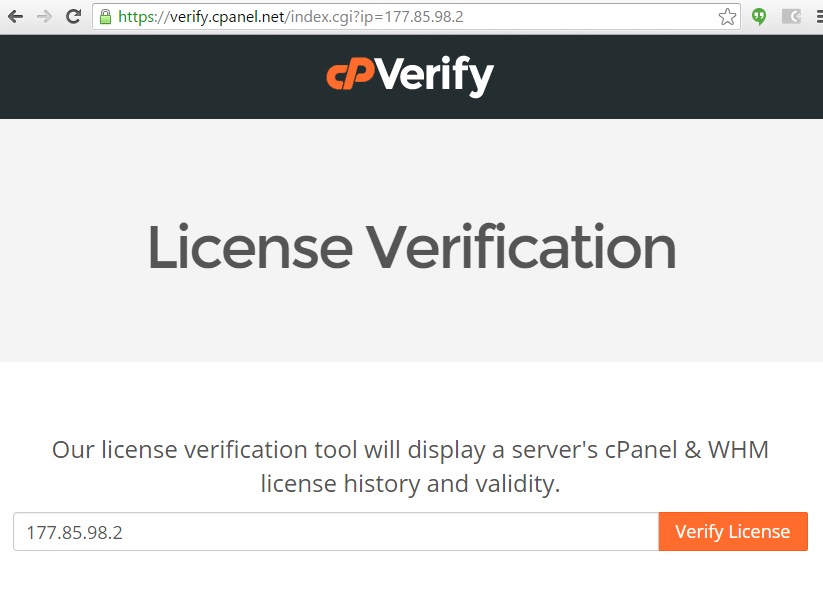Click the browser back arrow

pos(16,17)
